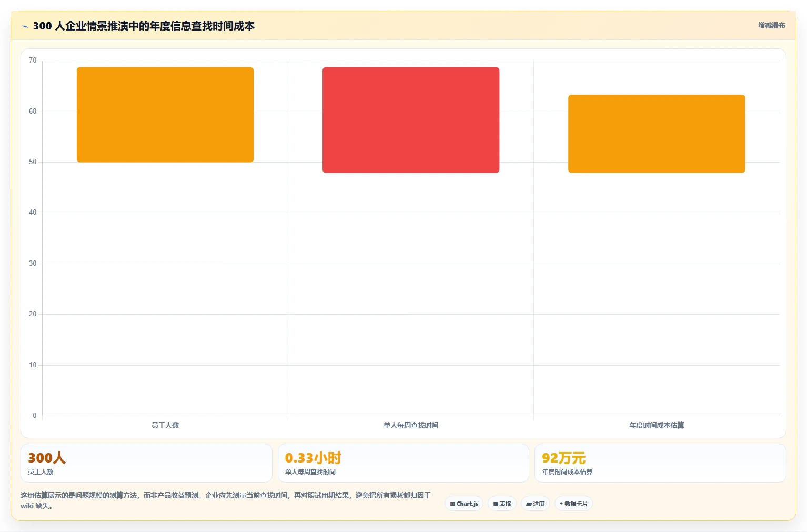Screen dimensions: 807x532
Task: Click the 增减瀑布 label in header
Action: pos(771,25)
